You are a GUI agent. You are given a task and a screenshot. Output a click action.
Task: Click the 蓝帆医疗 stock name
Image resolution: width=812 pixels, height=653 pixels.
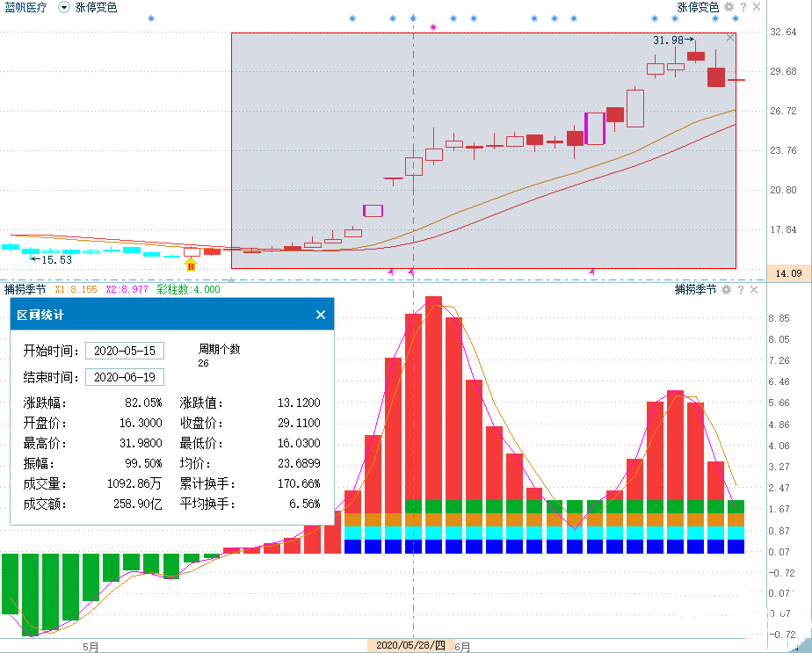(x=25, y=7)
